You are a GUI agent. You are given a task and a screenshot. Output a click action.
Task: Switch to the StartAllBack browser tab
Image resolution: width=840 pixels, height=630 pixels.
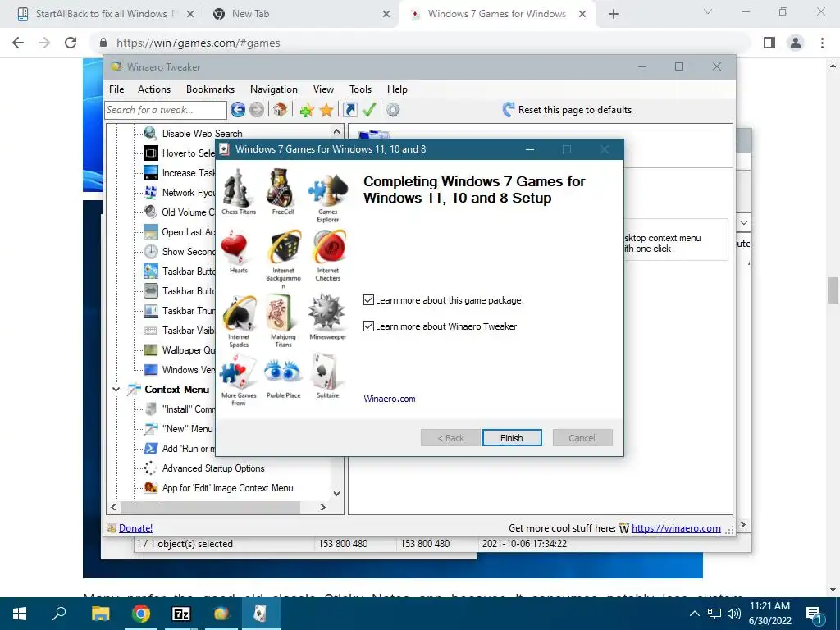point(106,14)
